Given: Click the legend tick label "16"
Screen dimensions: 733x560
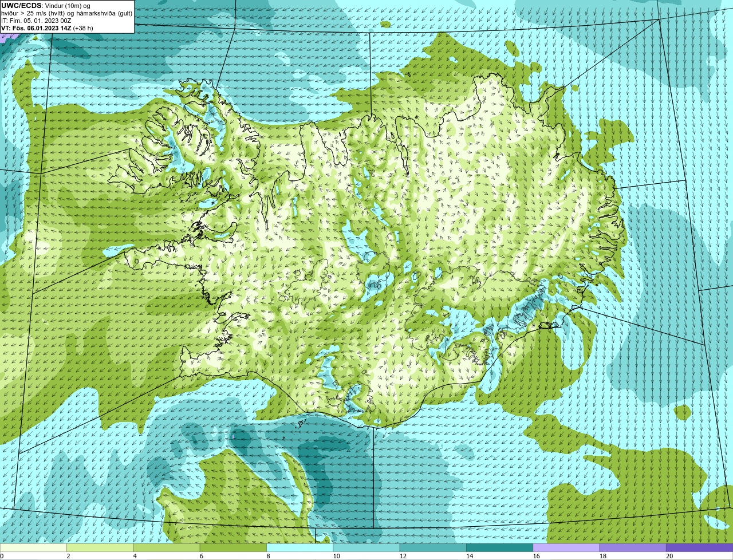Looking at the screenshot, I should [536, 556].
